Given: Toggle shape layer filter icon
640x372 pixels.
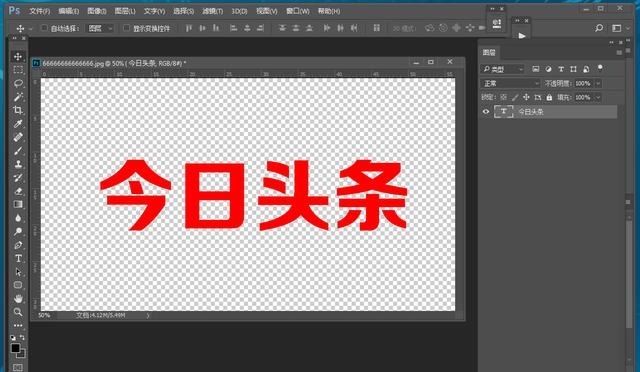Looking at the screenshot, I should [x=573, y=69].
